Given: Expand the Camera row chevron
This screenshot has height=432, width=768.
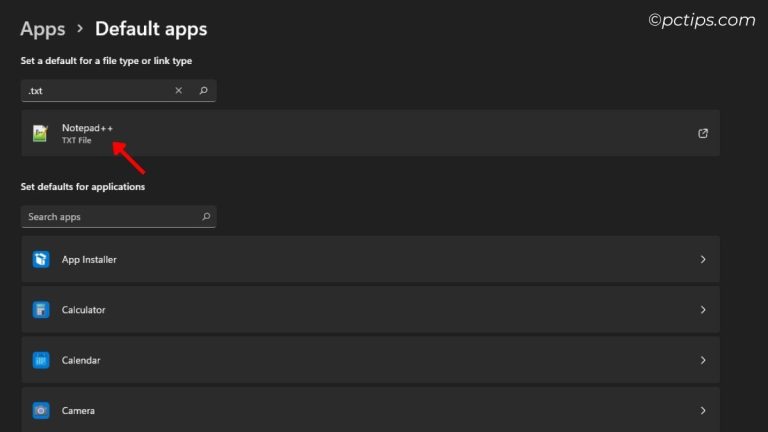Looking at the screenshot, I should (703, 410).
